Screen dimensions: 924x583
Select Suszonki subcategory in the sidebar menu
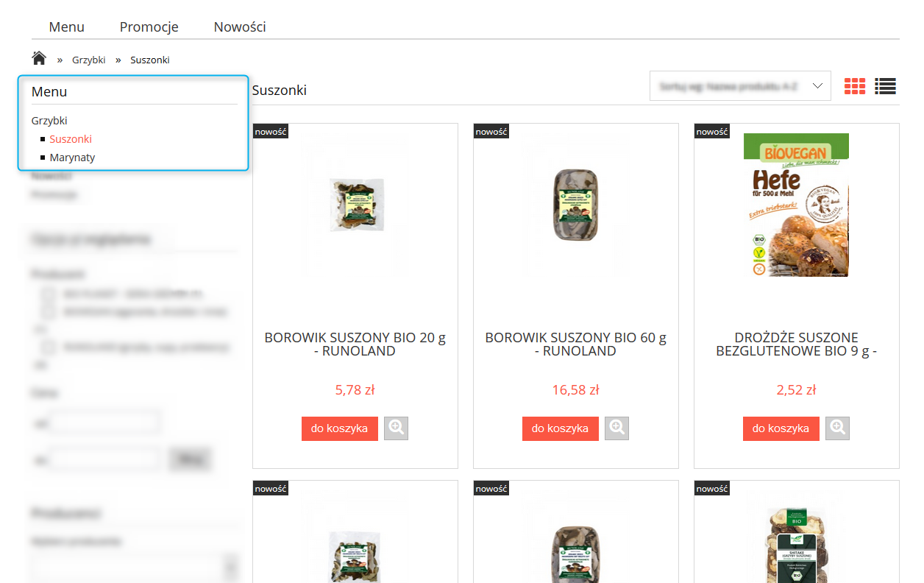coord(71,139)
